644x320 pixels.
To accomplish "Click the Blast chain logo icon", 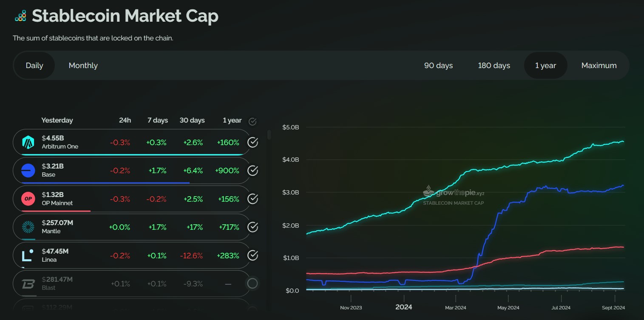I will pyautogui.click(x=28, y=283).
